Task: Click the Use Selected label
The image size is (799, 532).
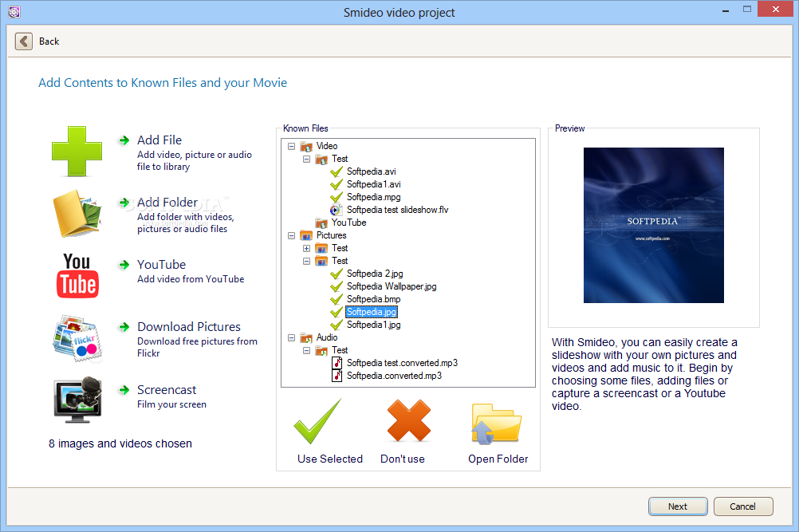Action: point(330,459)
